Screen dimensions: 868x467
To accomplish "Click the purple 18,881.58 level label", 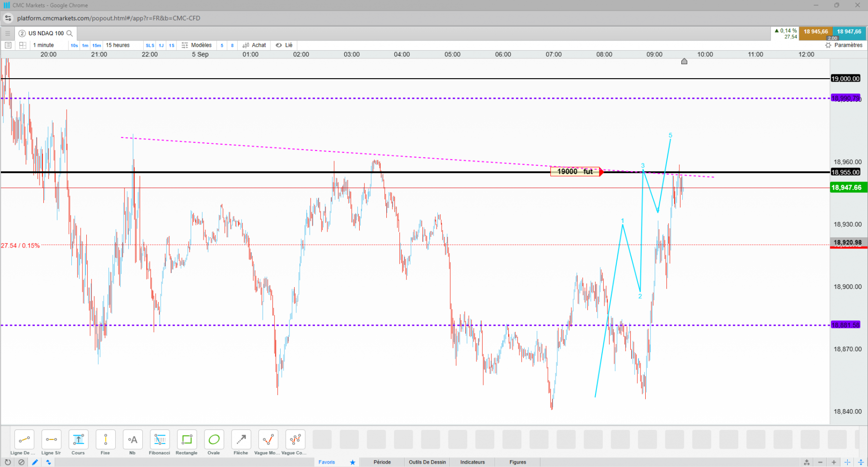I will click(846, 325).
